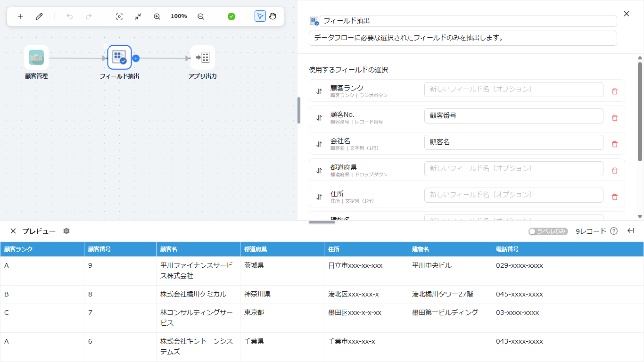Click the collapse preview arrow icon
644x362 pixels.
tap(631, 231)
